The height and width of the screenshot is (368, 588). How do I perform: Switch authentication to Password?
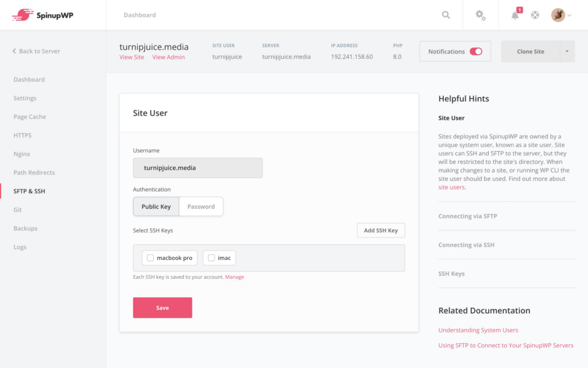[x=200, y=206]
